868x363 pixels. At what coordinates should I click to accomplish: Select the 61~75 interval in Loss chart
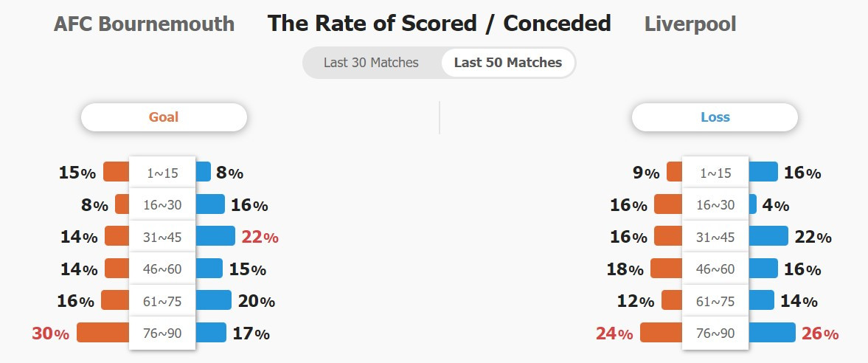pyautogui.click(x=715, y=301)
